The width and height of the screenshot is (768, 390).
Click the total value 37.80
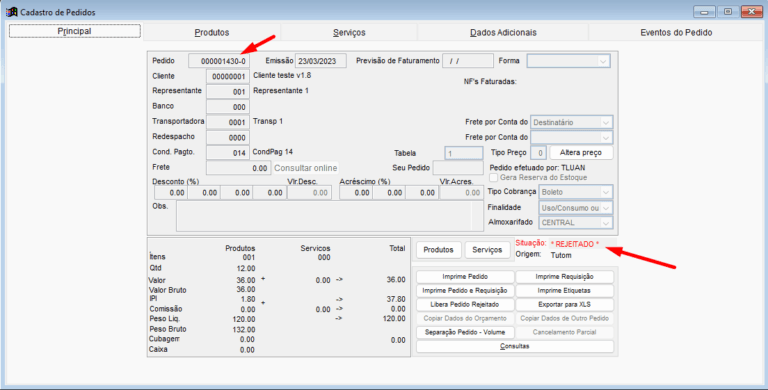click(x=396, y=299)
